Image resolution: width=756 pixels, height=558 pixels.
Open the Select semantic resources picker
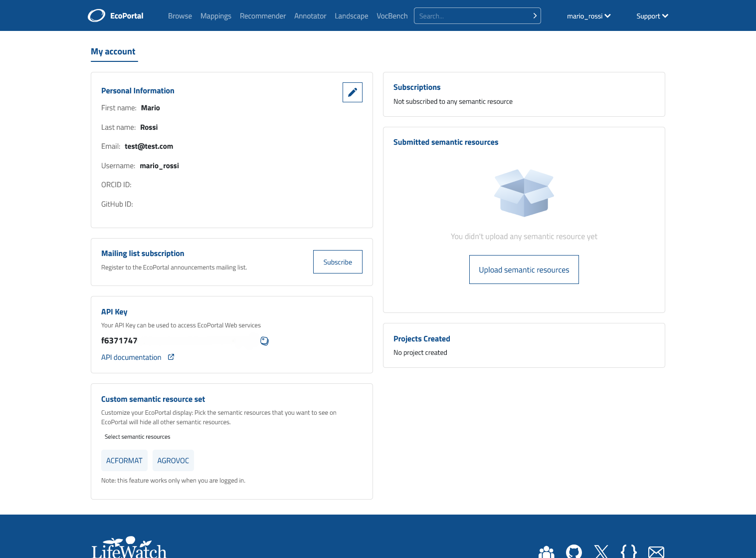[137, 436]
